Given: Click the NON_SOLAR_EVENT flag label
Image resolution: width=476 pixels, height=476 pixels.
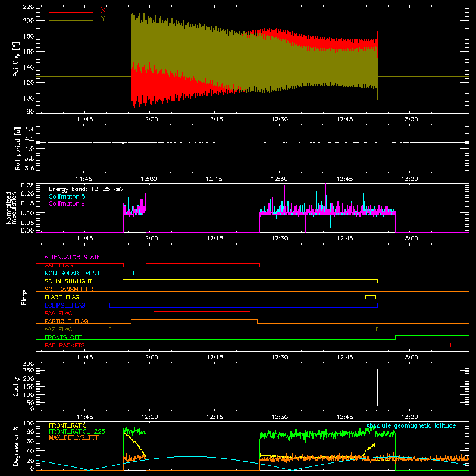Looking at the screenshot, I should (x=72, y=273).
